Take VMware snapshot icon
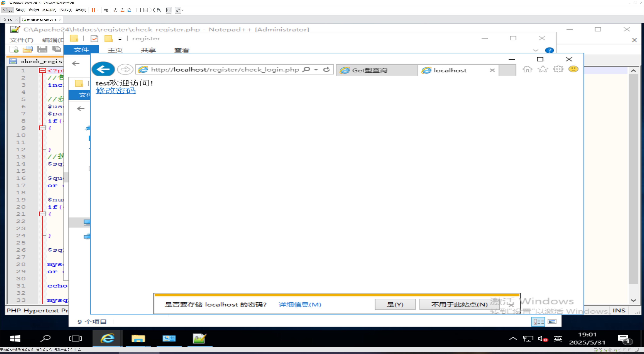This screenshot has width=644, height=354. click(x=115, y=10)
